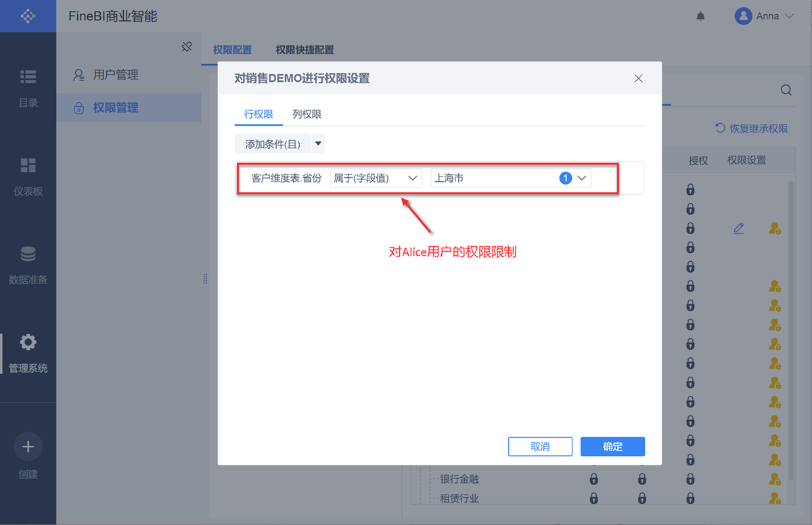This screenshot has width=812, height=525.
Task: Select the 银行金融 tree row
Action: tap(459, 479)
